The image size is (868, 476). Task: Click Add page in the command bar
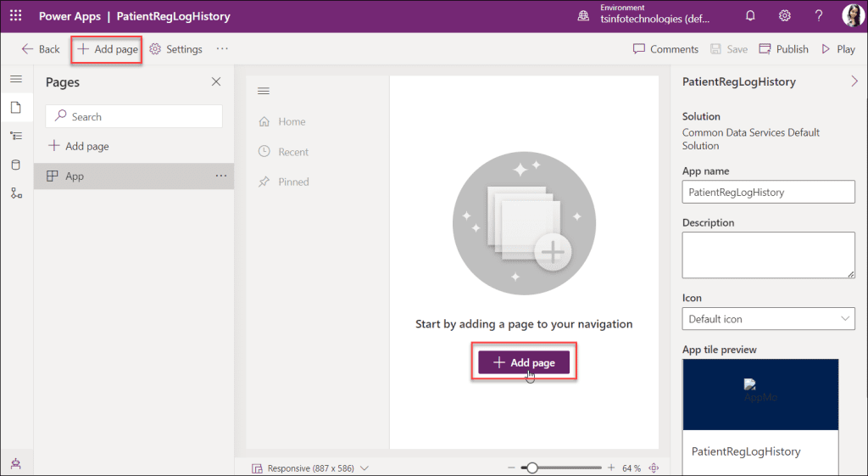(x=108, y=49)
